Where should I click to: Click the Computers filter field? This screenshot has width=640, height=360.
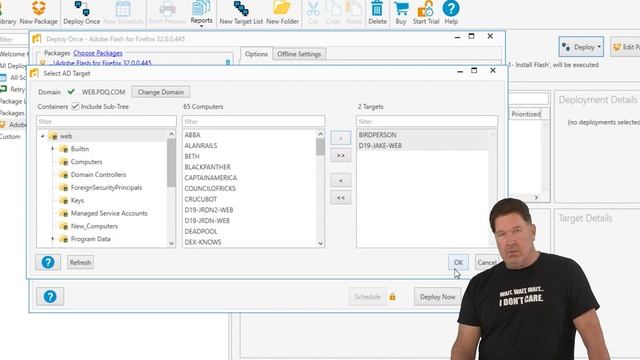(253, 121)
